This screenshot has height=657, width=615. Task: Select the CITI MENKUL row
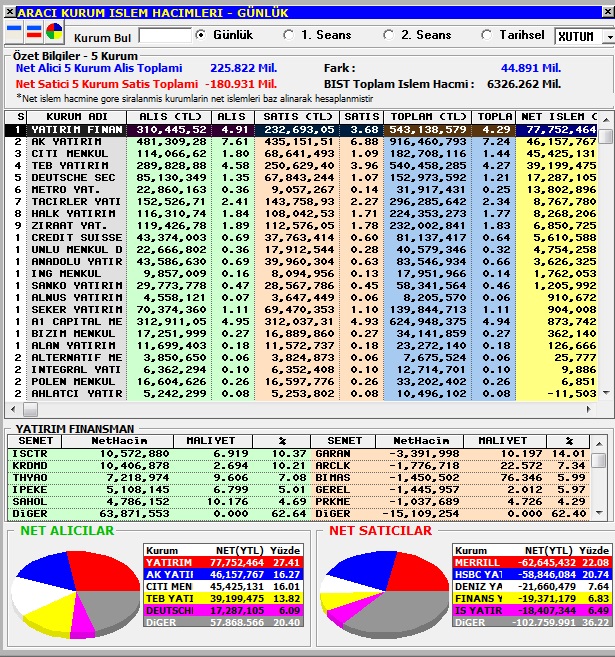pos(302,154)
